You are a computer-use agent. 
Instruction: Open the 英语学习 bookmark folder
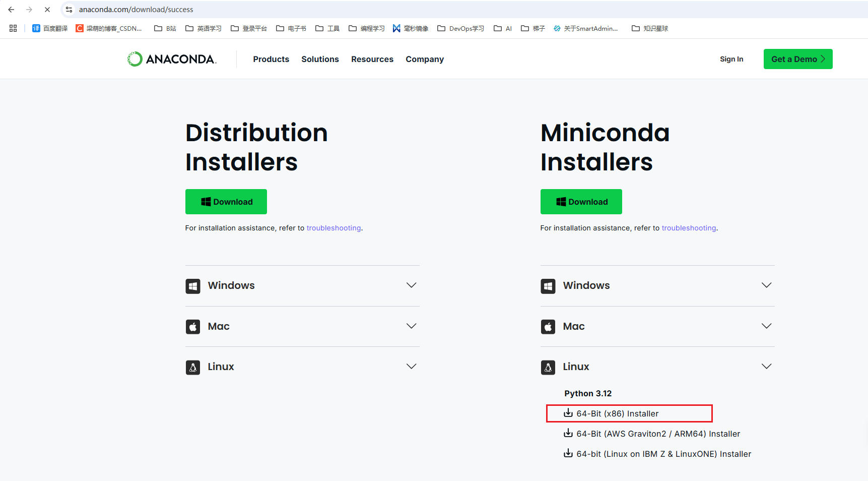[x=204, y=28]
